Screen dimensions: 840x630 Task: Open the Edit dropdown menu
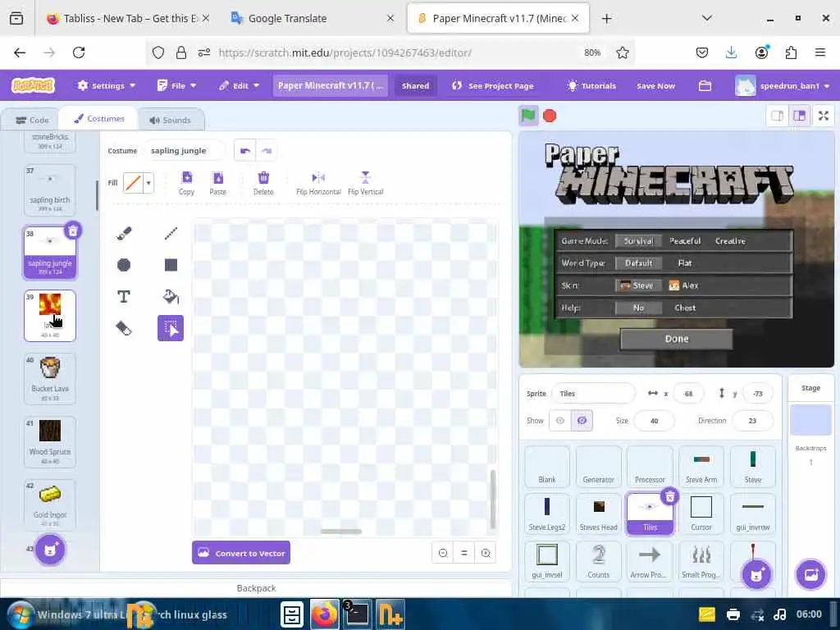(239, 85)
